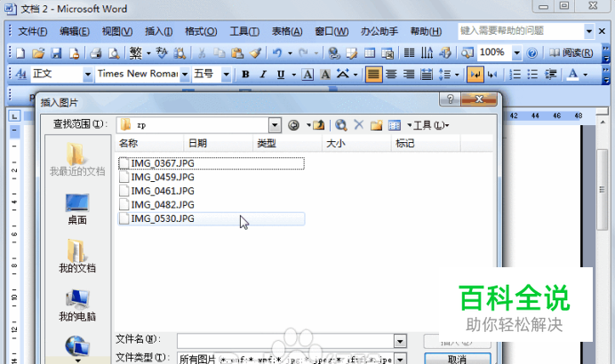The image size is (615, 364).
Task: Click the Print icon in the toolbar
Action: coord(95,53)
